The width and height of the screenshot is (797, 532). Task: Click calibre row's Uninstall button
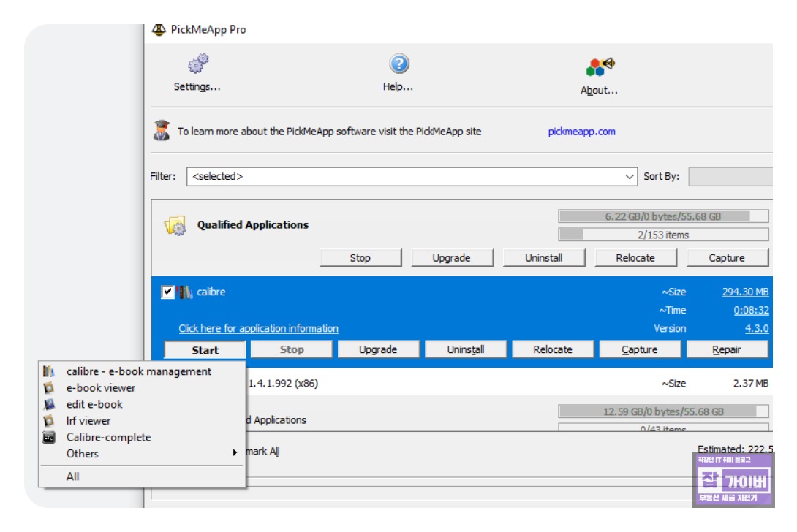[466, 349]
